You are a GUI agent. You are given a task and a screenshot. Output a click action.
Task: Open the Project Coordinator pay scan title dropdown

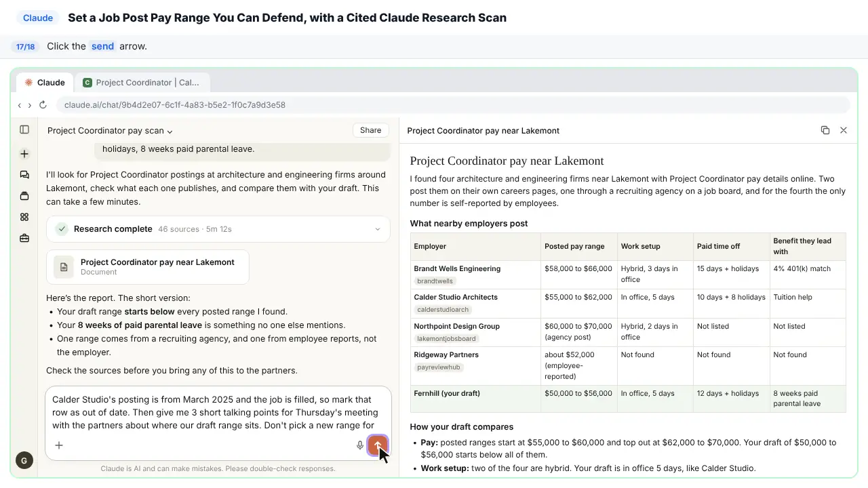coord(110,131)
